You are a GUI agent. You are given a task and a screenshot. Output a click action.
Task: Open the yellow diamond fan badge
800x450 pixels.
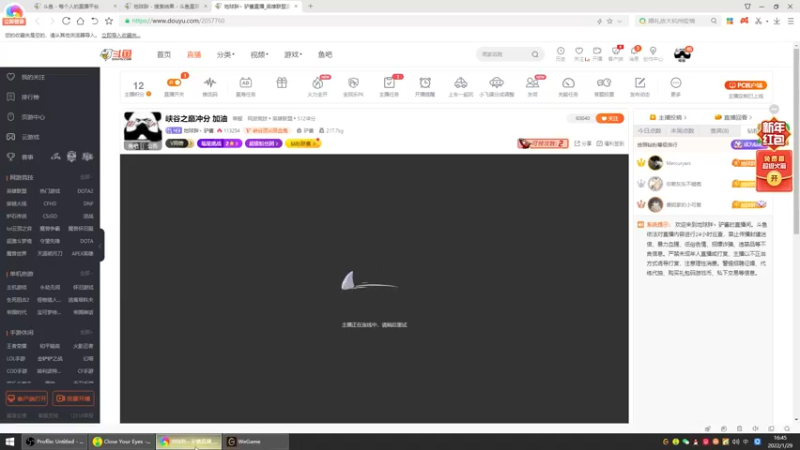(x=303, y=143)
